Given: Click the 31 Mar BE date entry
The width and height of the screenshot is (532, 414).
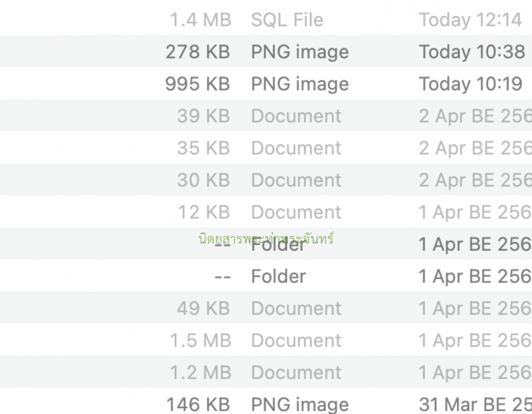Looking at the screenshot, I should [475, 405].
